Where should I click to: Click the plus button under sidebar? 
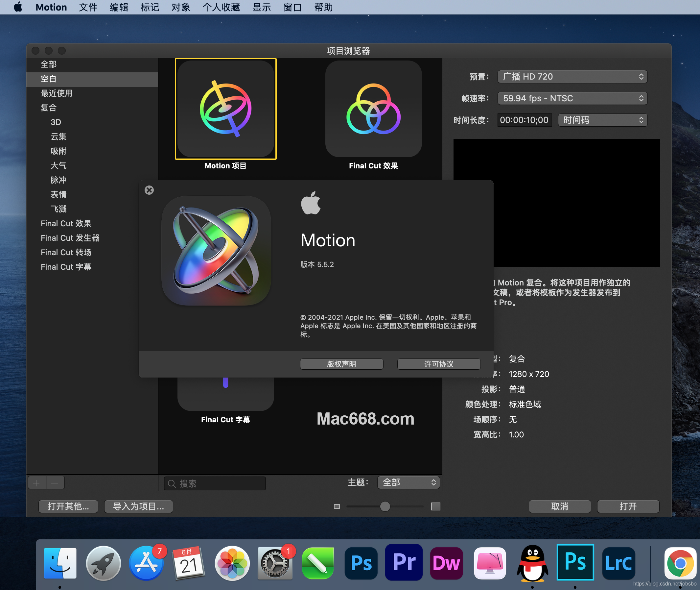click(x=36, y=483)
